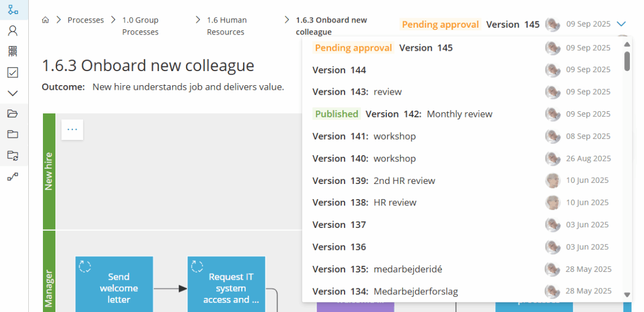The image size is (644, 312).
Task: Select Version 139: 2nd HR review
Action: 374,181
